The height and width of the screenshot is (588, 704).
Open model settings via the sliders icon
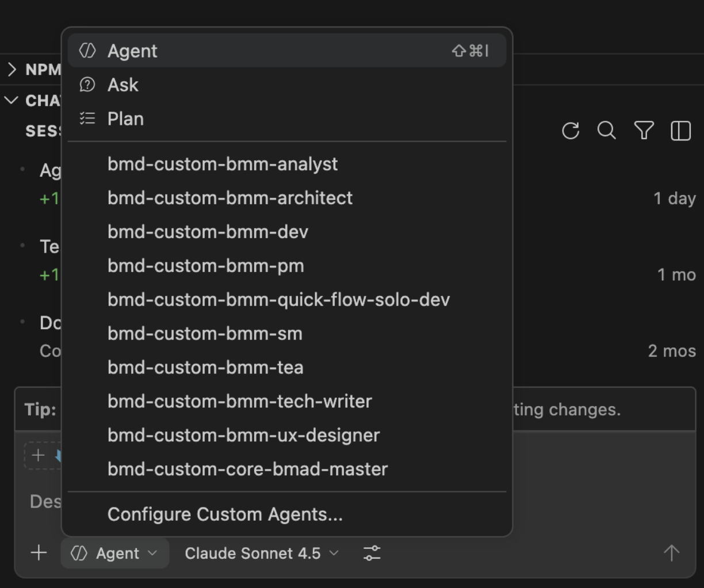point(372,553)
